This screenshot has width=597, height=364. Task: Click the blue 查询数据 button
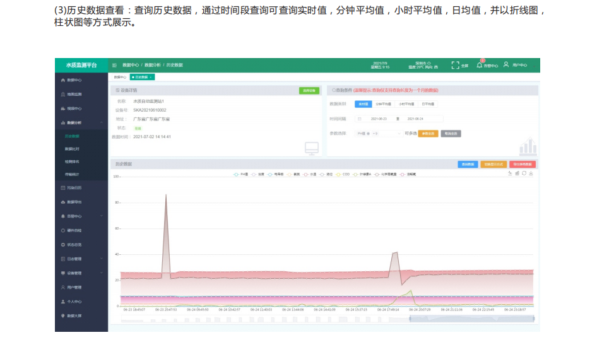pyautogui.click(x=468, y=165)
